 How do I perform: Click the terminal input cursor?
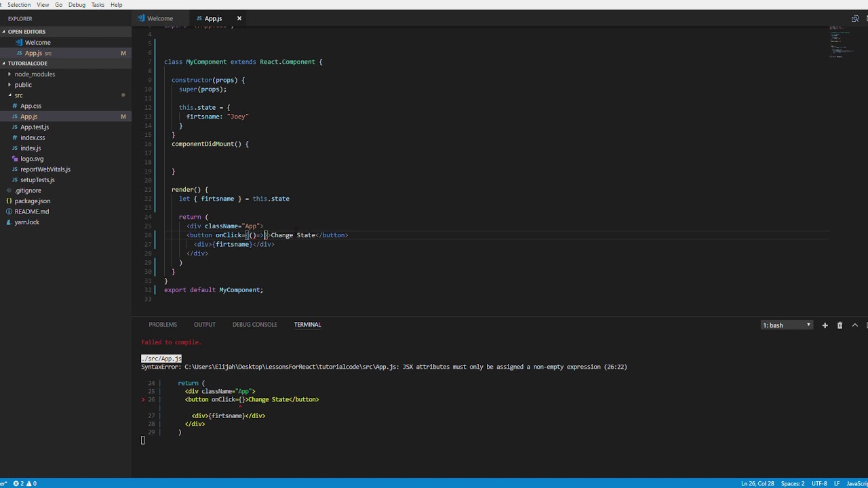143,441
